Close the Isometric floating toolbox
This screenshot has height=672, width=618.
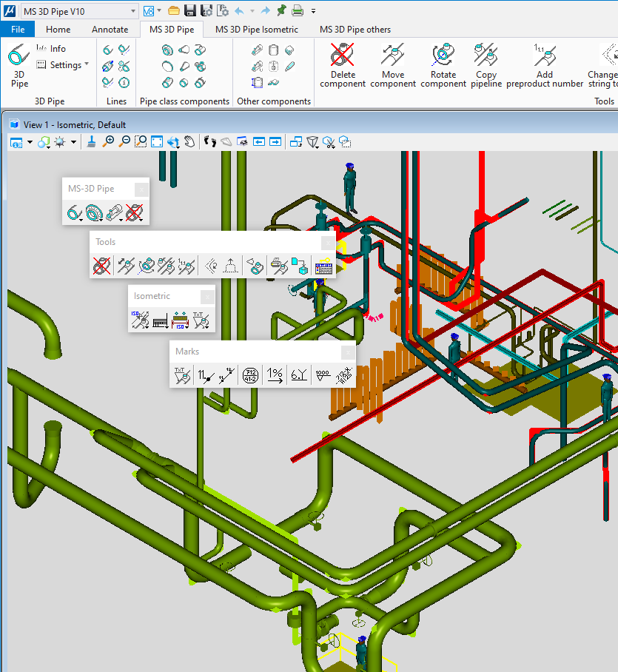(207, 297)
